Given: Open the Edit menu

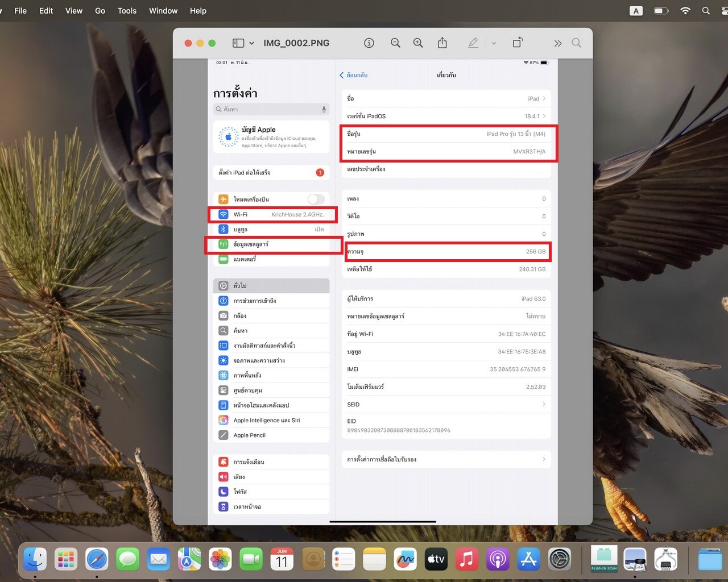Looking at the screenshot, I should pos(46,11).
